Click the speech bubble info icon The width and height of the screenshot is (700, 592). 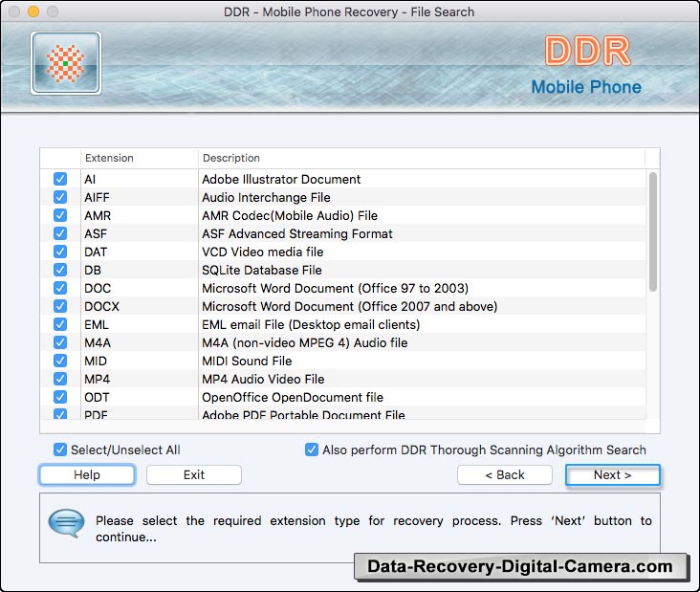click(66, 523)
